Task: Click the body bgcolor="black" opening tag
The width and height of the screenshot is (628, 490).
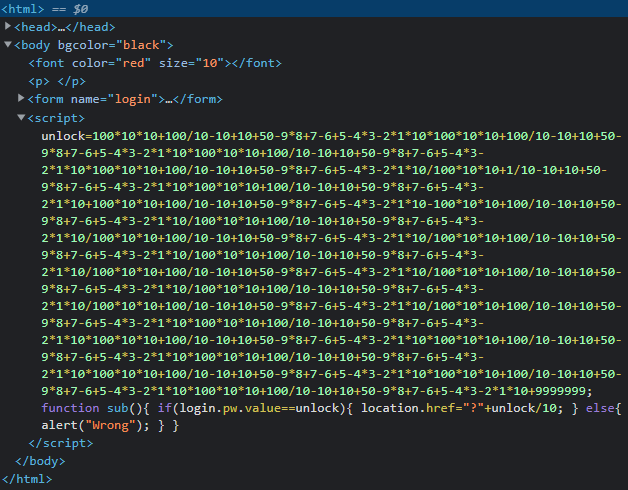Action: [x=94, y=45]
